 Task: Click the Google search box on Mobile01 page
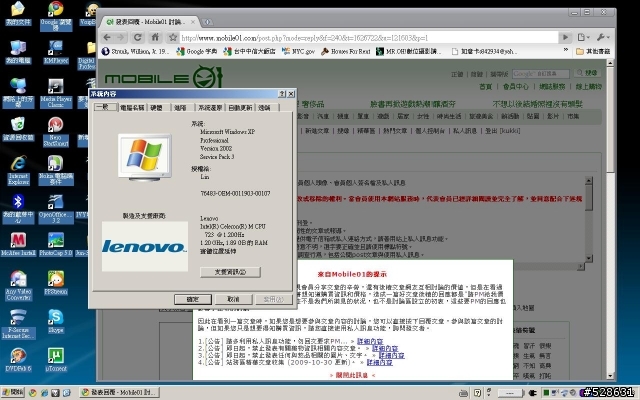click(x=540, y=73)
